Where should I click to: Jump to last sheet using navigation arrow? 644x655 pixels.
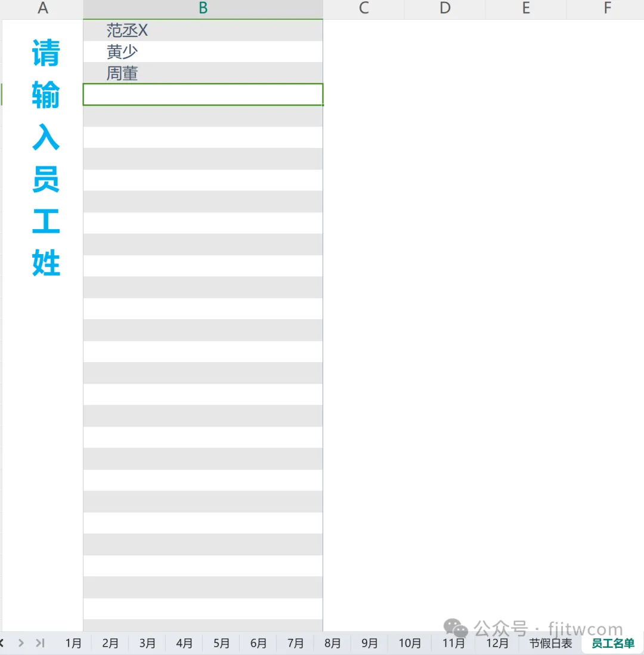tap(40, 642)
